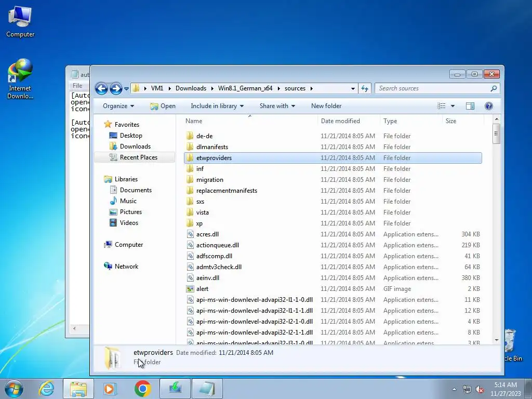
Task: Open Desktop under Favorites
Action: click(x=131, y=136)
